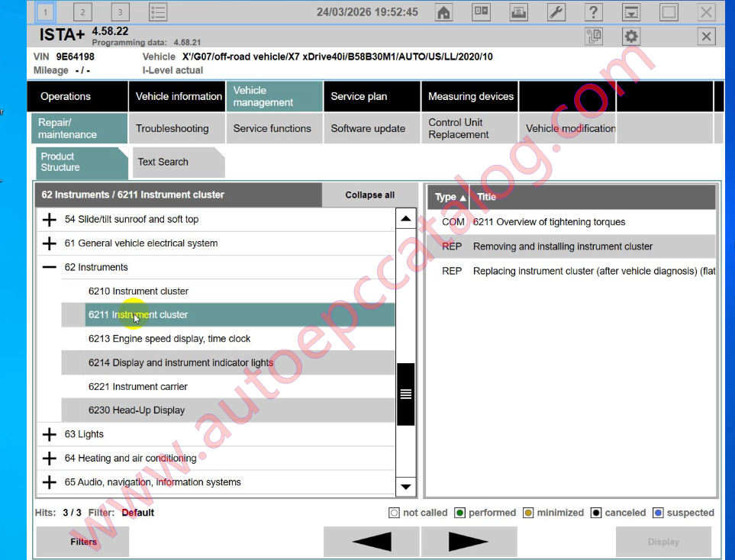
Task: Sort results by the Type column arrow
Action: click(463, 197)
